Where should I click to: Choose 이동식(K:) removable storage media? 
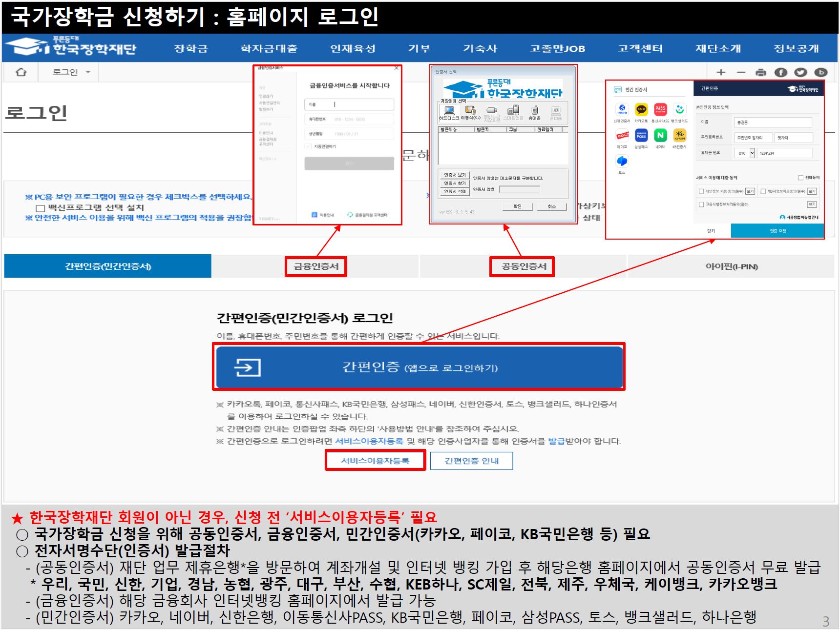pyautogui.click(x=471, y=113)
